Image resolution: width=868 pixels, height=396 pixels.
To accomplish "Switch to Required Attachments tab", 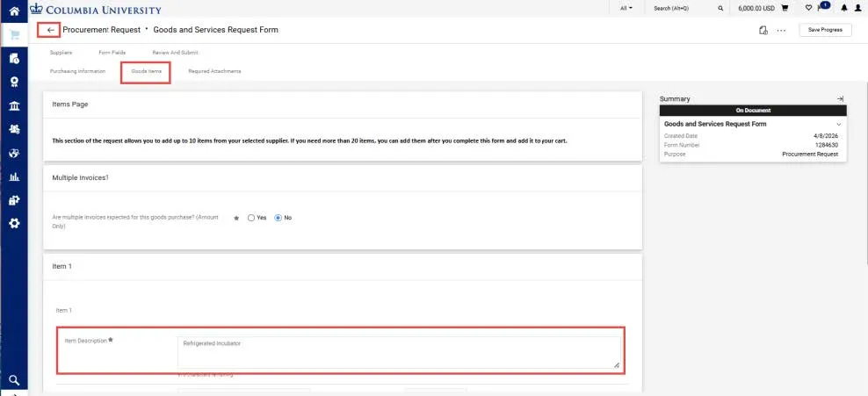I will pos(214,71).
